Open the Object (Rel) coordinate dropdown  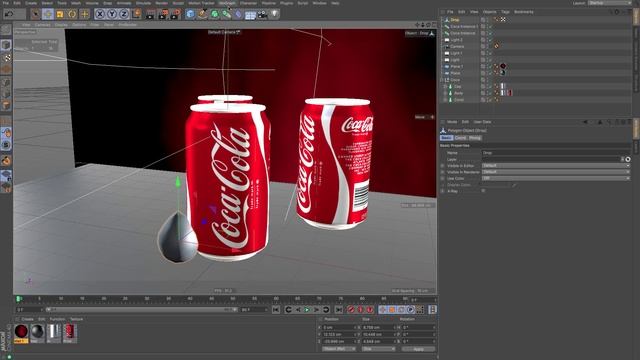click(x=339, y=349)
